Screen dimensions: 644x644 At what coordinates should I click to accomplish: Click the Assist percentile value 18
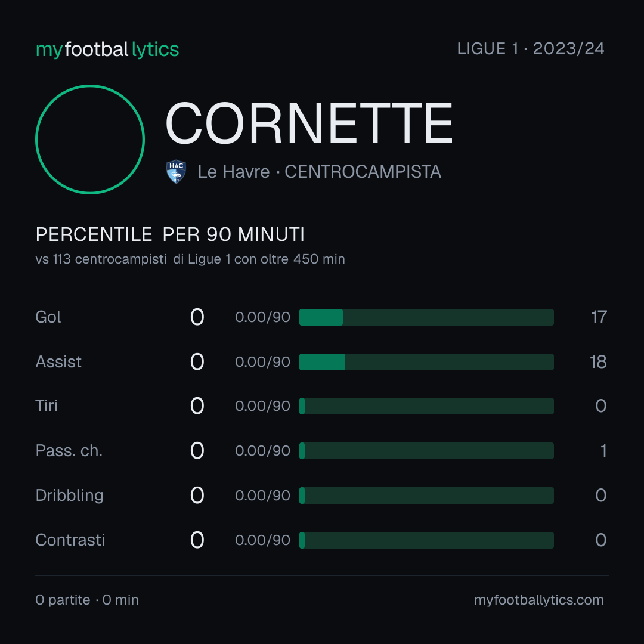click(598, 362)
